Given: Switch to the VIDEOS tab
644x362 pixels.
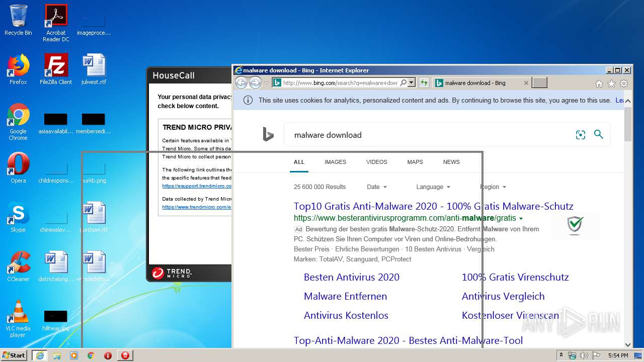Looking at the screenshot, I should [377, 162].
